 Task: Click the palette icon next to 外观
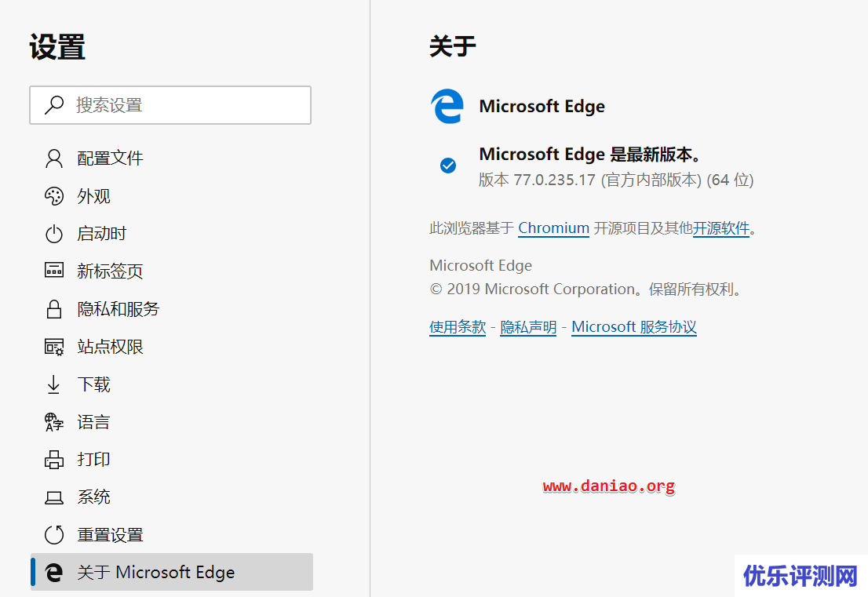click(x=54, y=196)
